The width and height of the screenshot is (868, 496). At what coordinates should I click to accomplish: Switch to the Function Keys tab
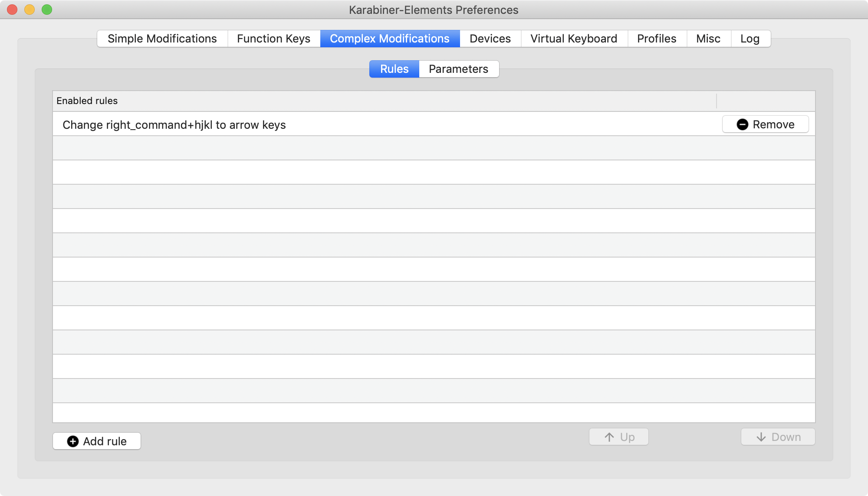274,39
